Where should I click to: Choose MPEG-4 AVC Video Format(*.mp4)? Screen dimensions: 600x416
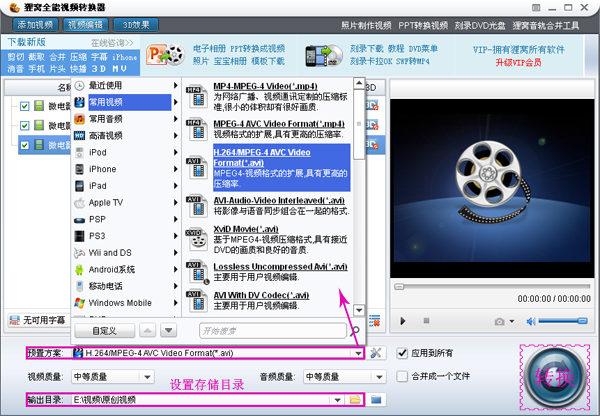tap(267, 129)
